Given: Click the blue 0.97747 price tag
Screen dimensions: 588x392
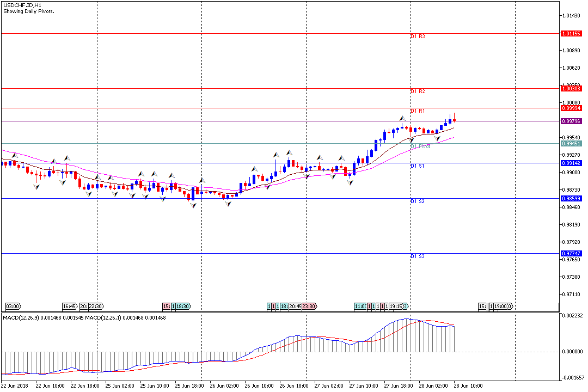Looking at the screenshot, I should [571, 254].
